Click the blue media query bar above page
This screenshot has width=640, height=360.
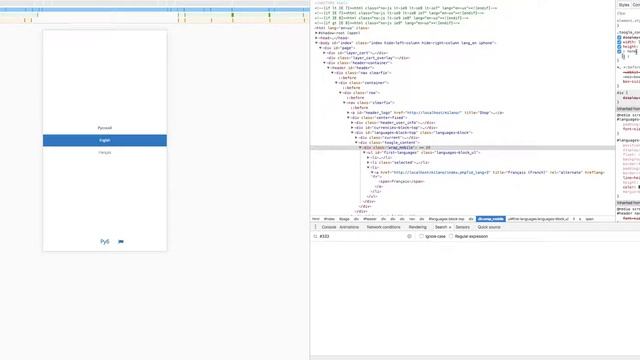click(155, 9)
